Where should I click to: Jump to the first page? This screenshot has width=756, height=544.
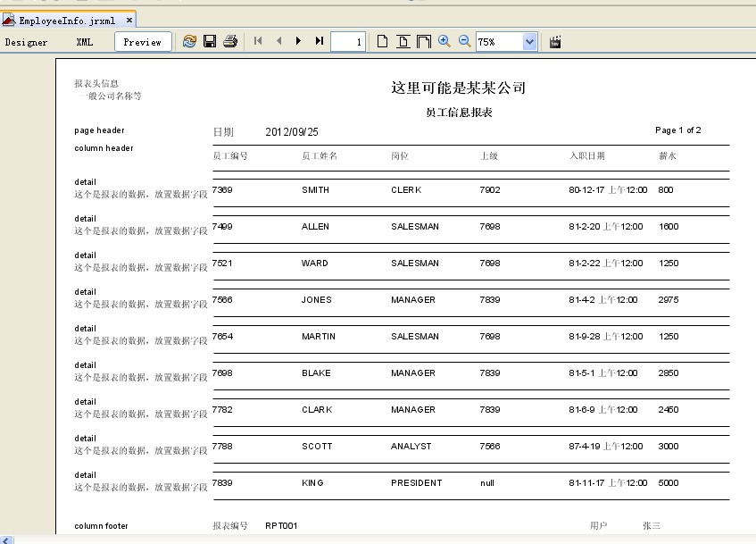click(x=258, y=41)
